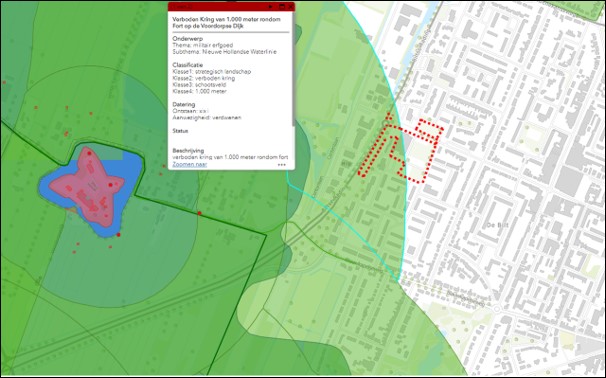Maximize the feature info popup
The height and width of the screenshot is (378, 606).
pyautogui.click(x=282, y=7)
